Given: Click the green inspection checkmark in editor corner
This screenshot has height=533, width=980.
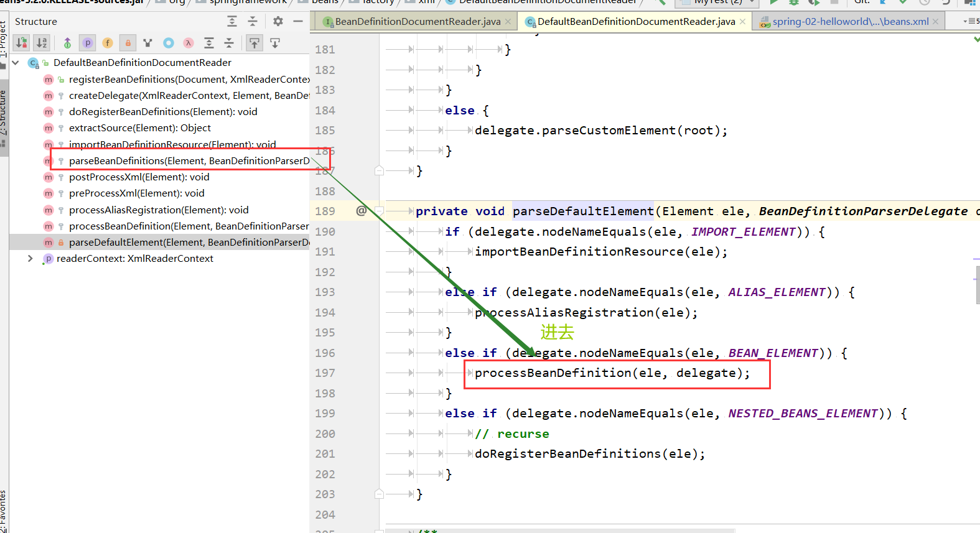Looking at the screenshot, I should [976, 39].
